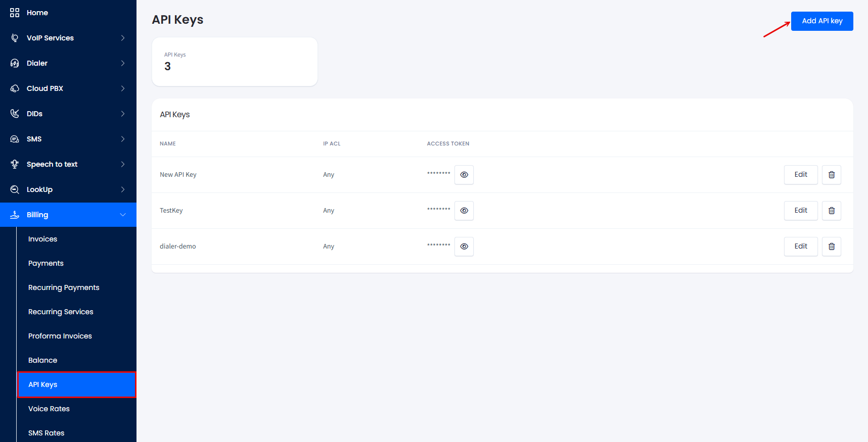Image resolution: width=868 pixels, height=442 pixels.
Task: Click the Dialer icon in sidebar
Action: pos(15,63)
